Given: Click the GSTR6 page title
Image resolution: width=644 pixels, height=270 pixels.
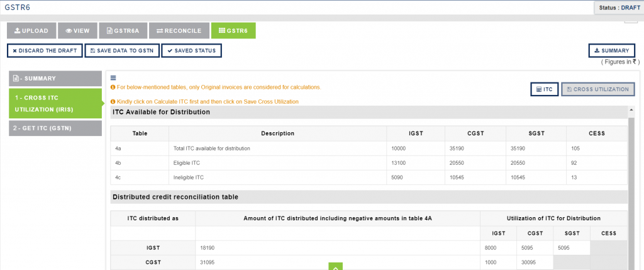Looking at the screenshot, I should click(x=17, y=8).
